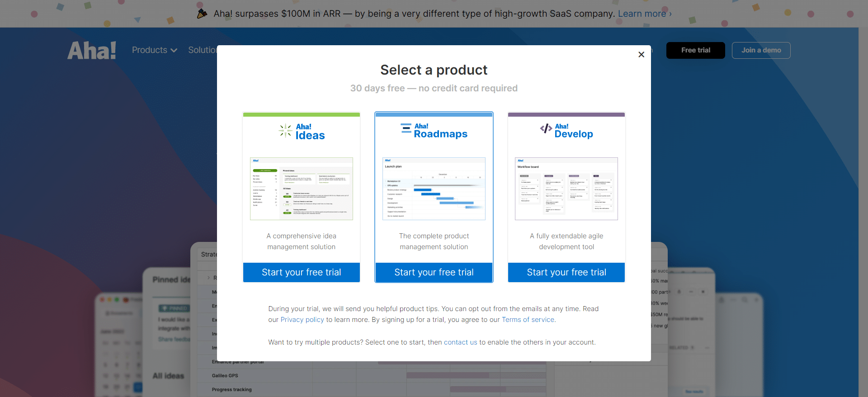Viewport: 868px width, 397px height.
Task: Expand the Products dropdown menu
Action: click(x=154, y=50)
